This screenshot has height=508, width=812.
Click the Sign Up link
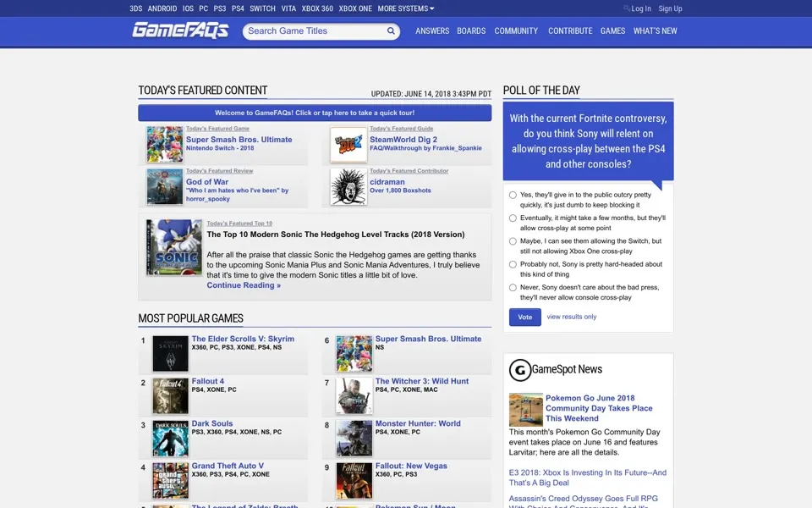670,8
